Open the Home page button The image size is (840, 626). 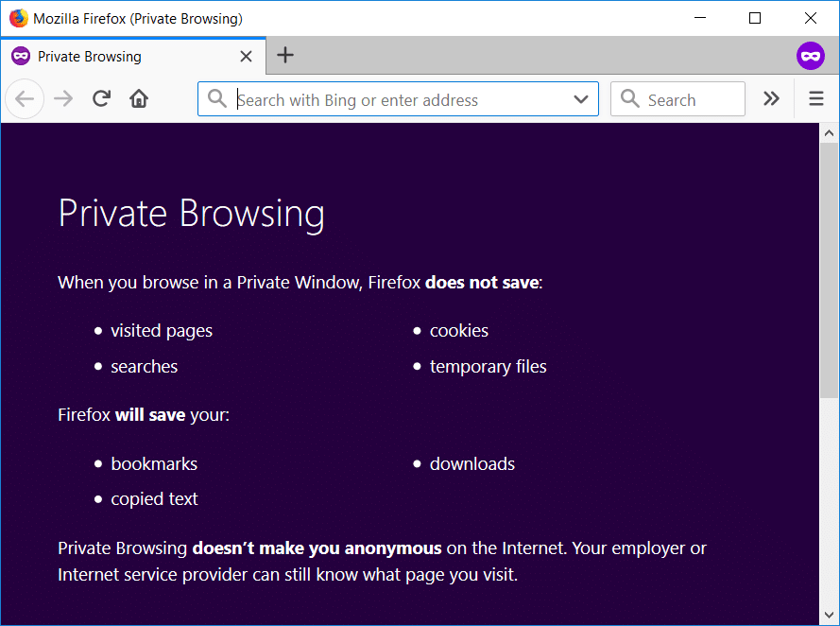(139, 99)
